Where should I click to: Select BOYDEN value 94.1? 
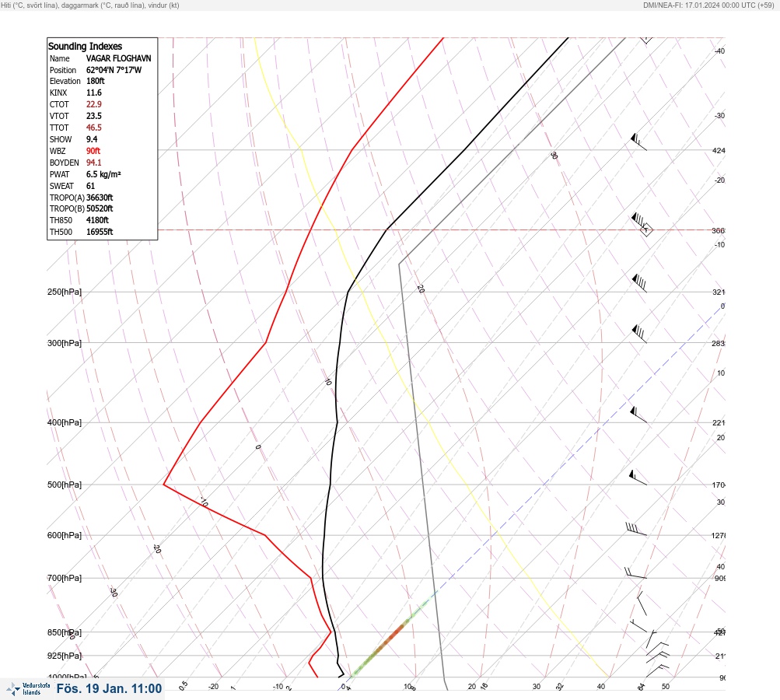pos(94,163)
